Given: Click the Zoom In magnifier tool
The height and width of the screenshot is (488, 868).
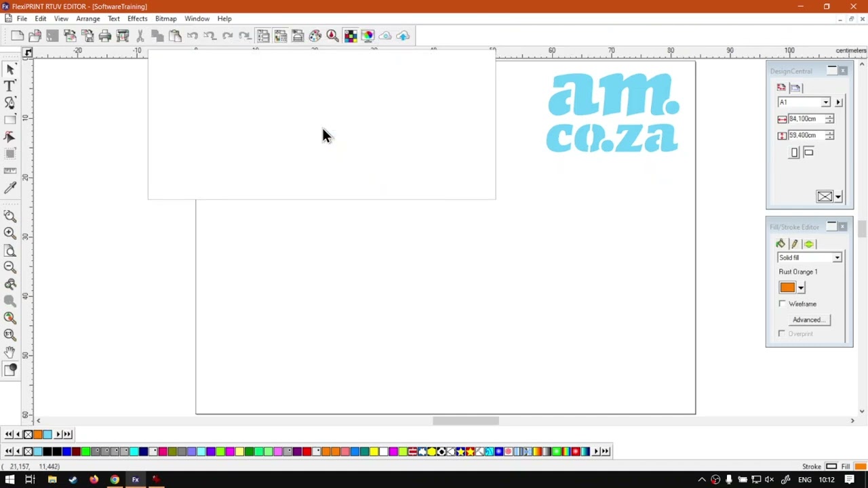Looking at the screenshot, I should click(10, 233).
